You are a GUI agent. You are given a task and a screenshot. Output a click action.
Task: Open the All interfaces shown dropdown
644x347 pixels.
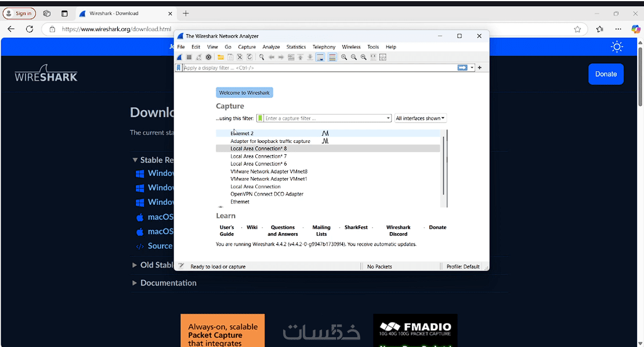pyautogui.click(x=420, y=118)
